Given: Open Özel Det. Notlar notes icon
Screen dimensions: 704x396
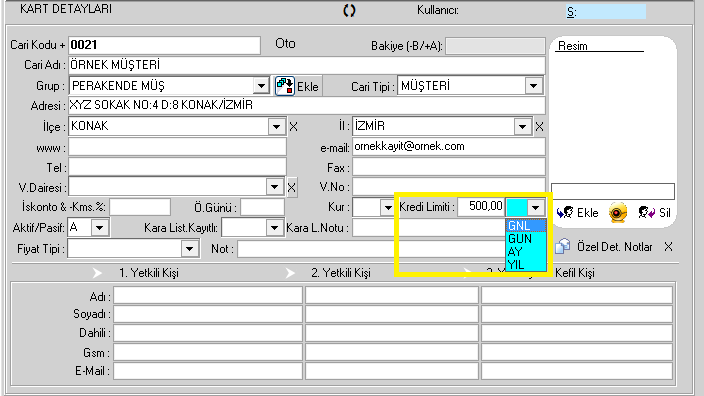Looking at the screenshot, I should click(x=563, y=247).
